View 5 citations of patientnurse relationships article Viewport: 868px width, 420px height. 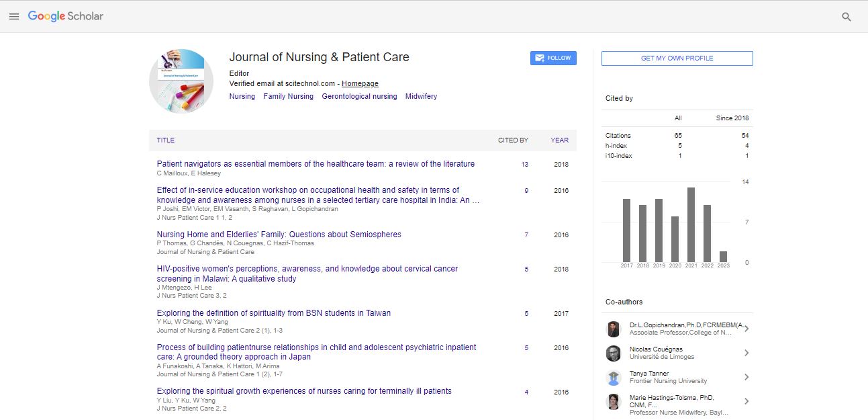click(526, 348)
